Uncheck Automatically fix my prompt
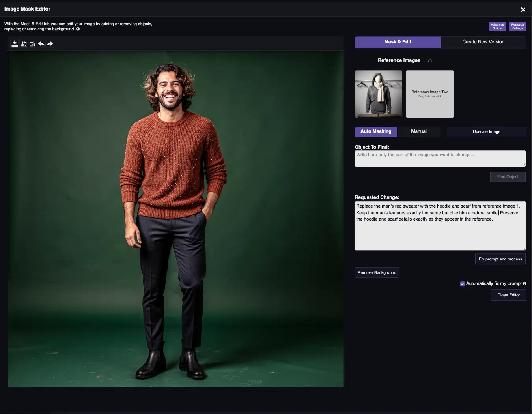532x414 pixels. click(463, 284)
